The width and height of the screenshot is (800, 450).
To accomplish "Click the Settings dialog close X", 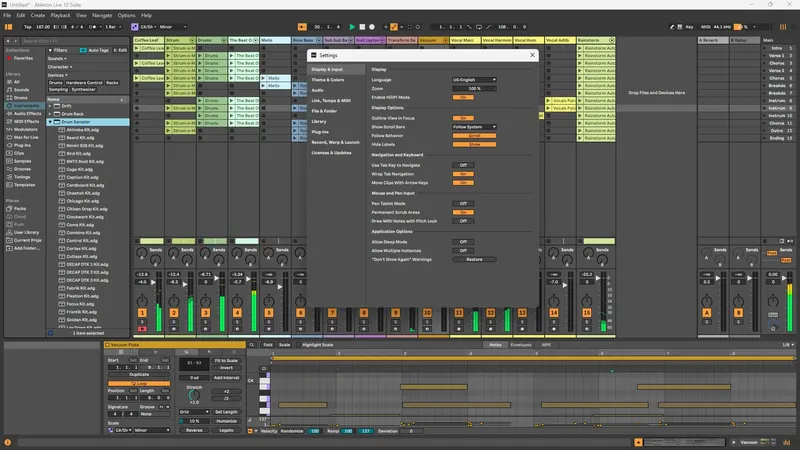I will click(x=531, y=55).
